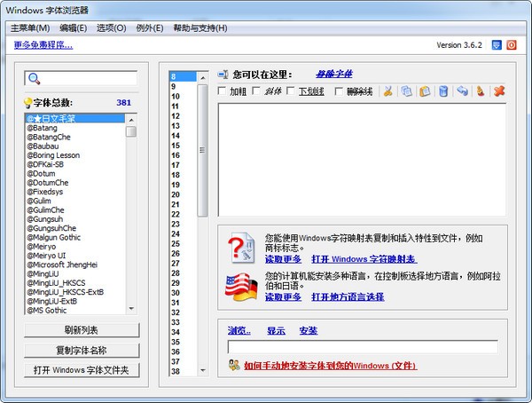Click the 复制字体名称 button

tap(82, 350)
